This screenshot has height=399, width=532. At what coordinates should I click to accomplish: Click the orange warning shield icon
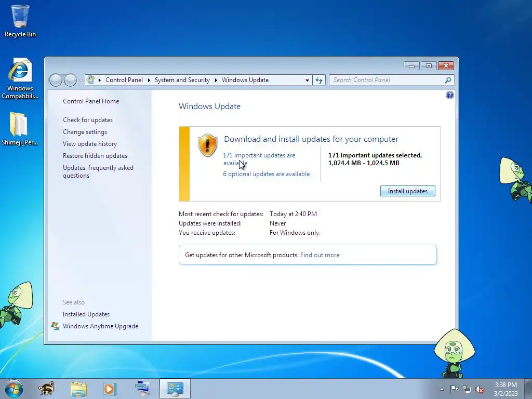(x=207, y=145)
